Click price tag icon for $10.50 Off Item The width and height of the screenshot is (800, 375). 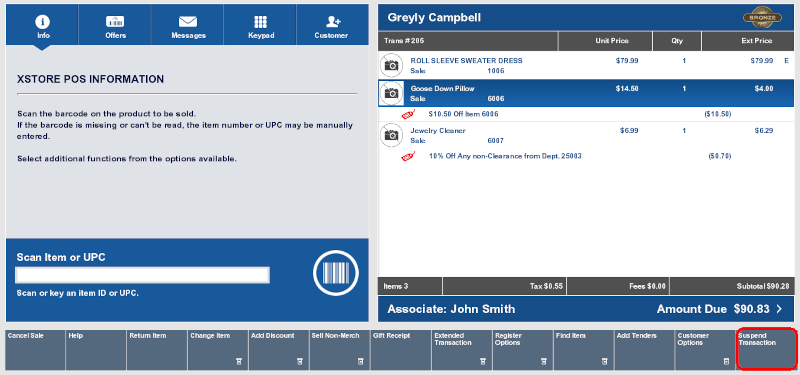click(408, 114)
